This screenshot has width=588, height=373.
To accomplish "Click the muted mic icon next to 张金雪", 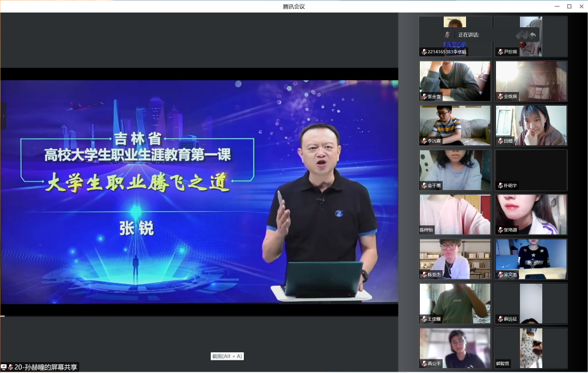I will [x=424, y=96].
